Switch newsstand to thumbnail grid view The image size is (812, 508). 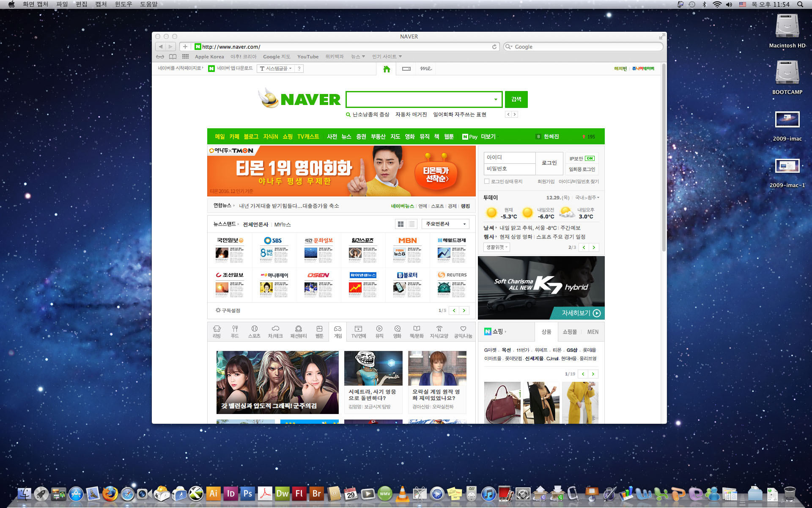click(x=401, y=224)
